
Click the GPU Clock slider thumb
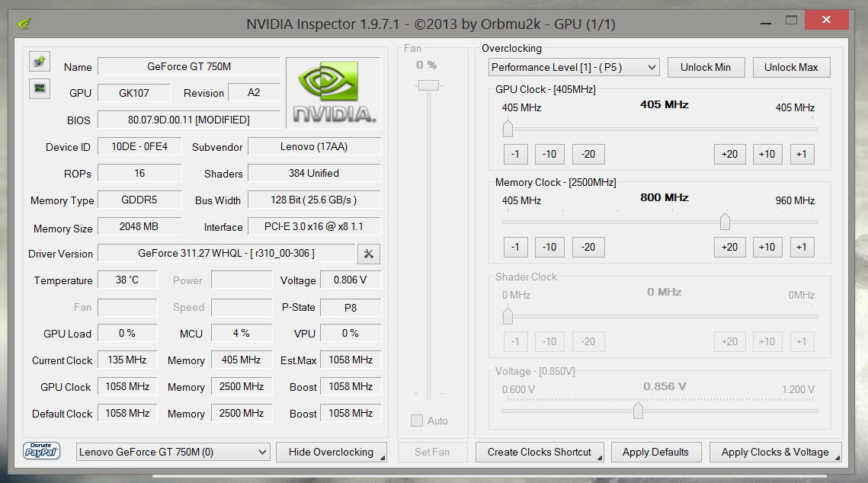(x=508, y=128)
